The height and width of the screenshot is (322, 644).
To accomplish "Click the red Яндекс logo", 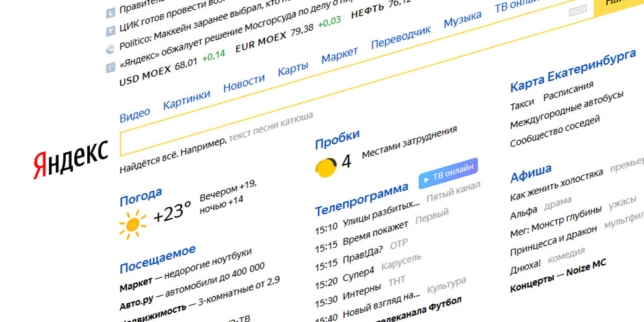I will pyautogui.click(x=71, y=159).
